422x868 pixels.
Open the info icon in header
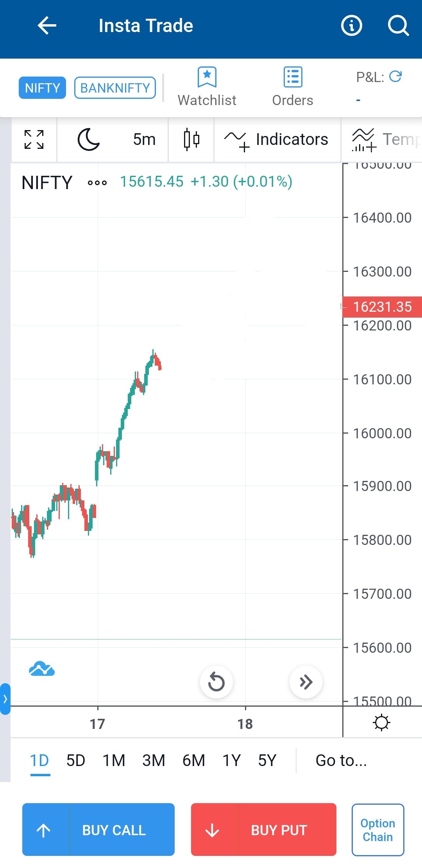click(x=351, y=26)
